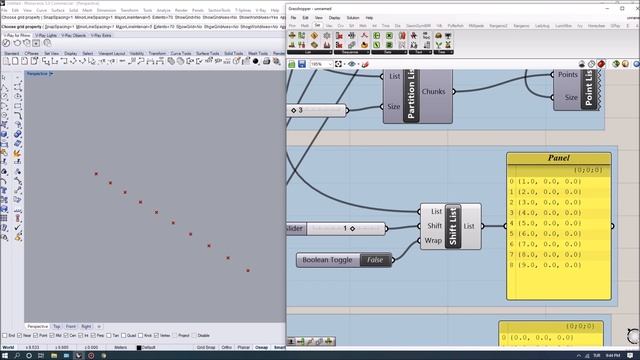
Task: Click the clock-like icon beside the red sphere
Action: click(x=591, y=64)
